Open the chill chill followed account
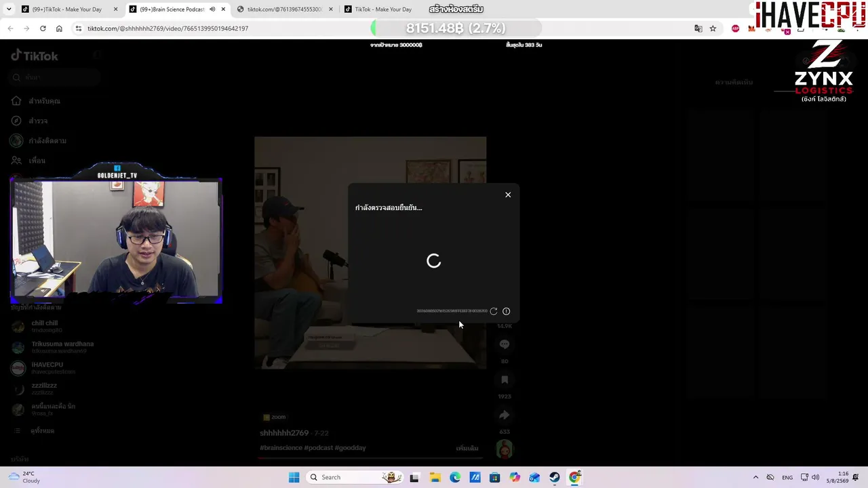Screen dimensions: 868x488 46,327
